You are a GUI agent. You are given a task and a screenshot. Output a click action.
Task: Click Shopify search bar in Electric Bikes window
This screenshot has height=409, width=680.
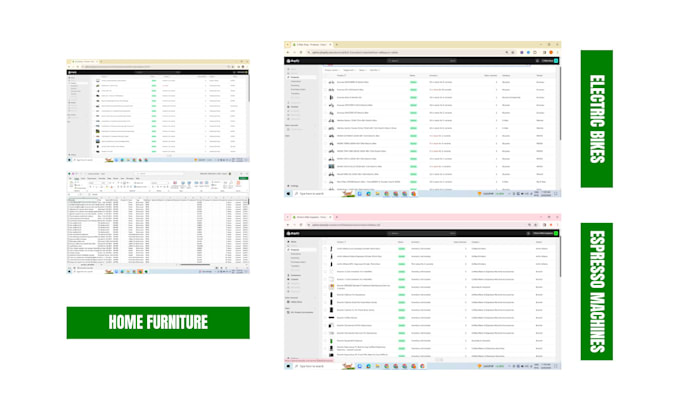point(422,61)
